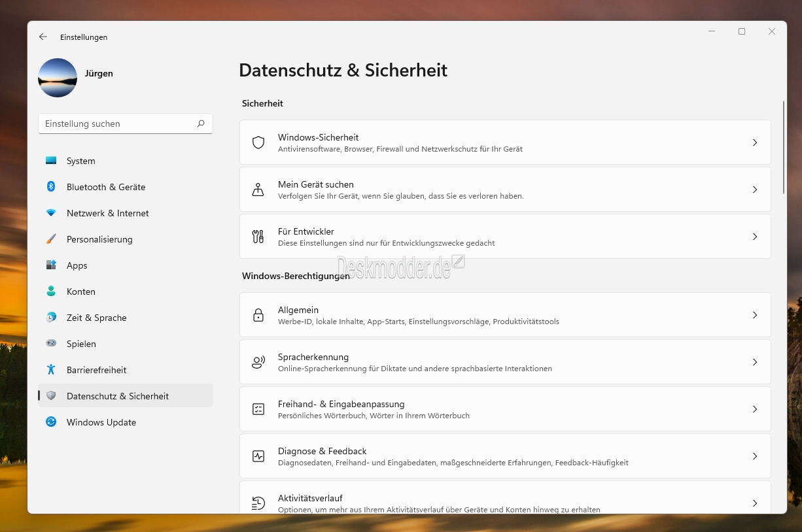
Task: Click the Allgemein padlock icon
Action: (x=258, y=315)
